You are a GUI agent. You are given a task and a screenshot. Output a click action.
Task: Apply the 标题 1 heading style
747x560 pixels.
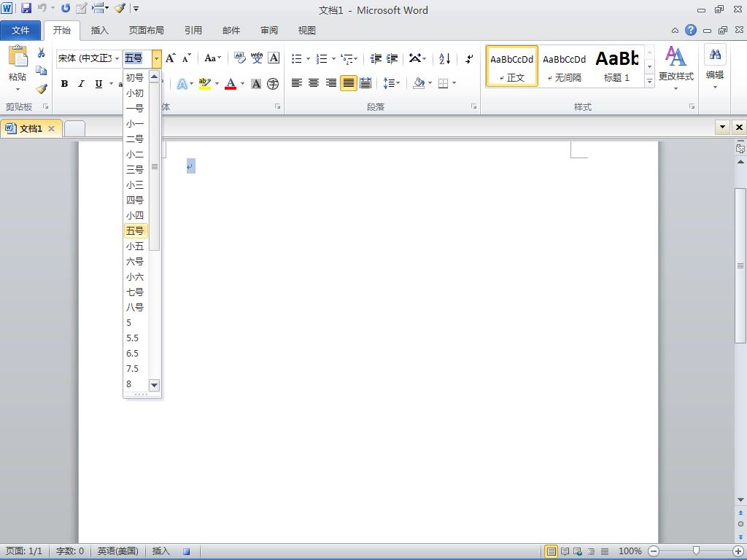pyautogui.click(x=617, y=66)
